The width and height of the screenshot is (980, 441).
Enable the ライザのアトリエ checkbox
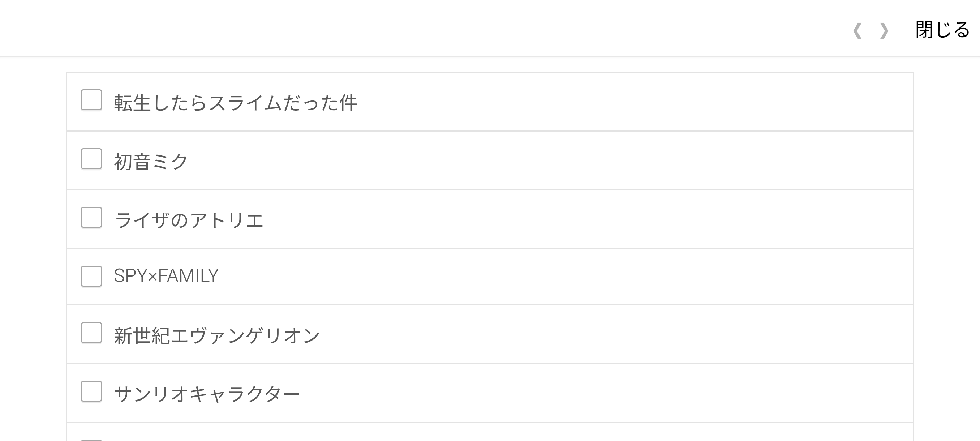point(91,217)
